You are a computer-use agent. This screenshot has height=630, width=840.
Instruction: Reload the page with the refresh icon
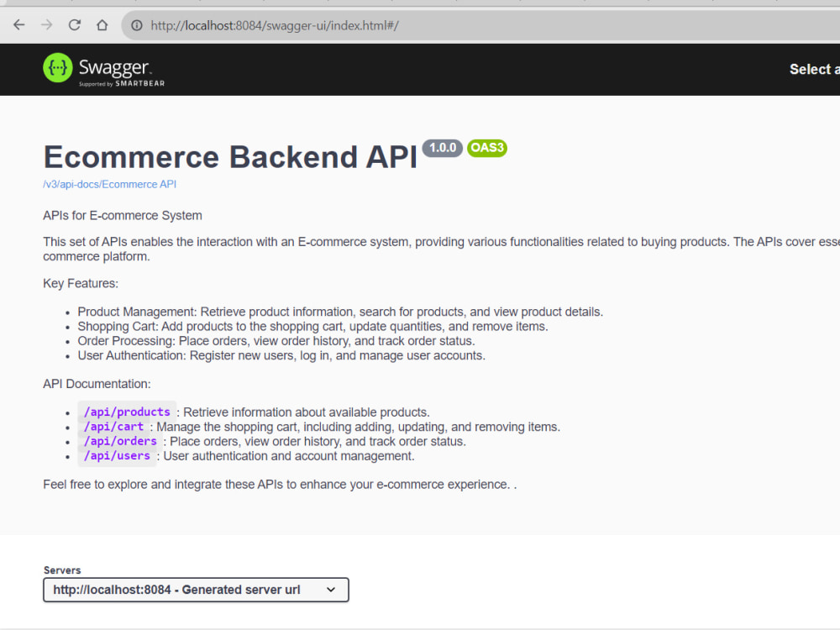[75, 25]
